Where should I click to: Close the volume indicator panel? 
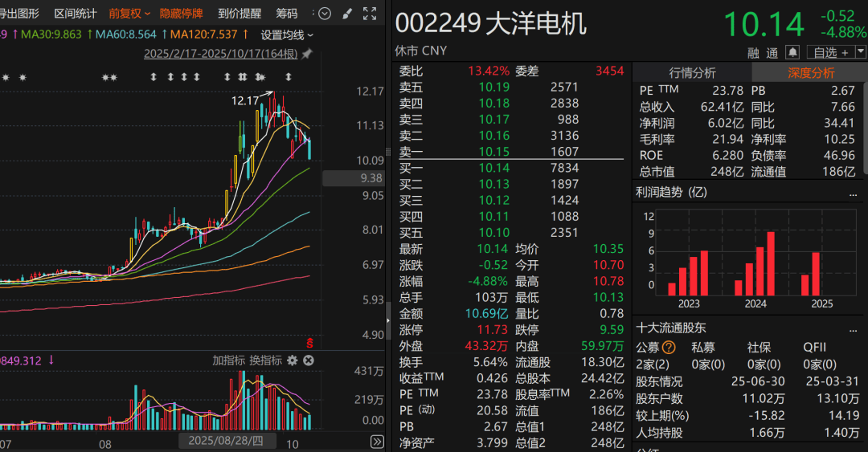coord(308,360)
